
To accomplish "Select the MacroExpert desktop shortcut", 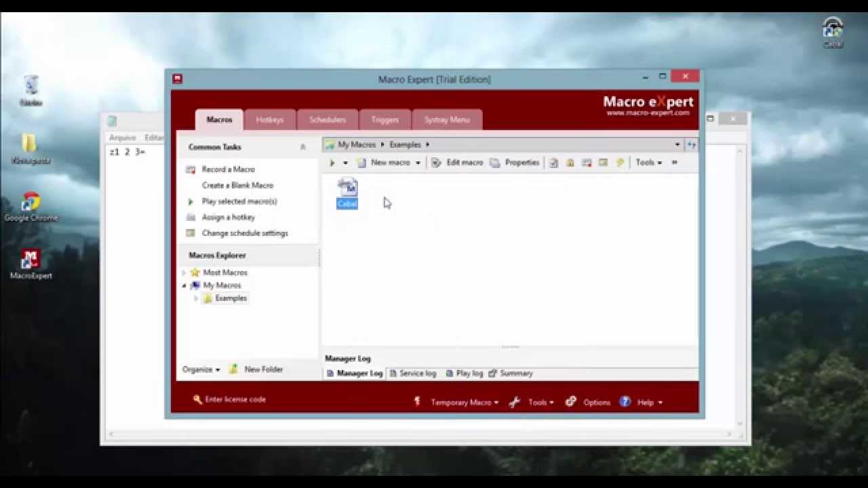I will 31,264.
